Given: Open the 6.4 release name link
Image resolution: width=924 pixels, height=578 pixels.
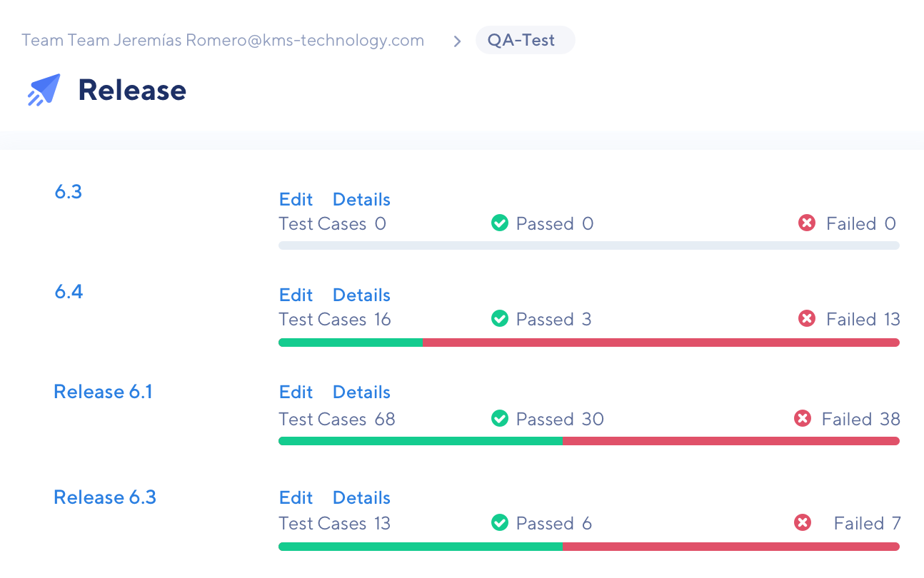Looking at the screenshot, I should coord(69,291).
